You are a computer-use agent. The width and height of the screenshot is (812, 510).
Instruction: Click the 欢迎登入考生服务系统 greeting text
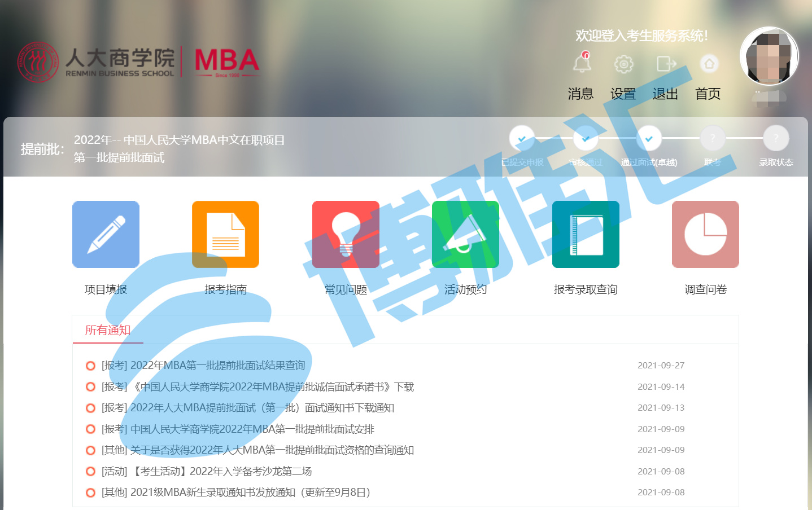click(641, 36)
